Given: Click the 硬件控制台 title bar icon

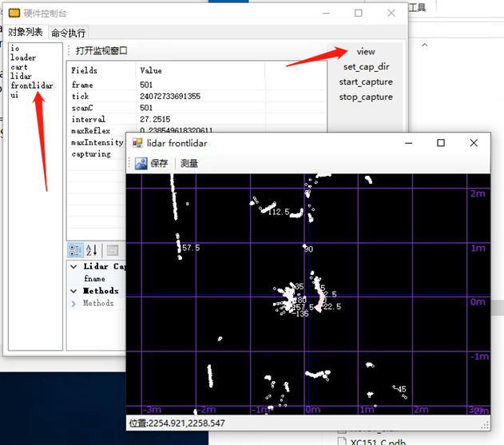Looking at the screenshot, I should click(14, 13).
